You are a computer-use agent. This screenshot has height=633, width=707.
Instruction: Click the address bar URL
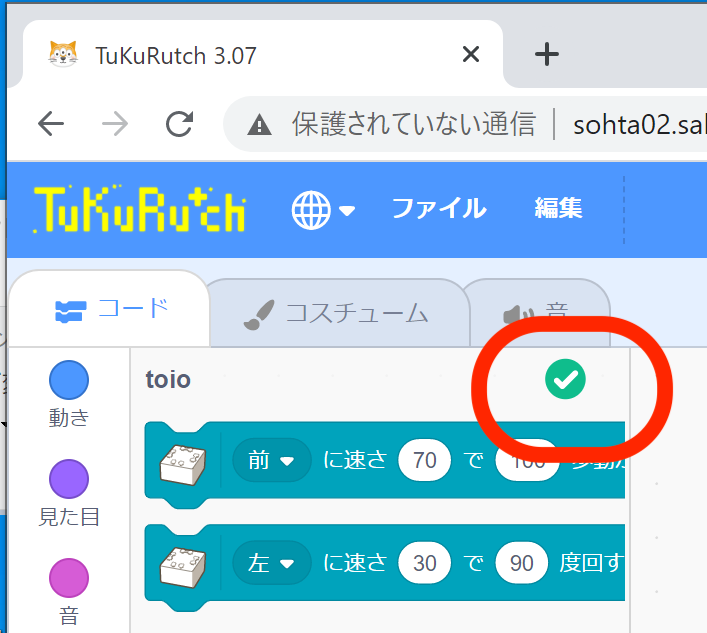point(639,125)
